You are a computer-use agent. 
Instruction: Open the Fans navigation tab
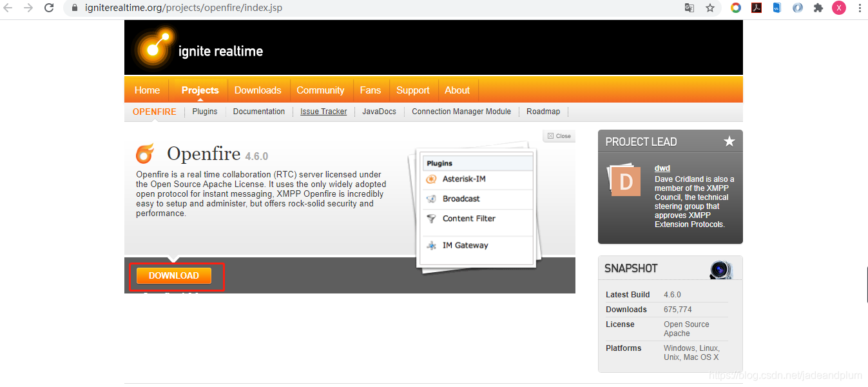point(371,90)
